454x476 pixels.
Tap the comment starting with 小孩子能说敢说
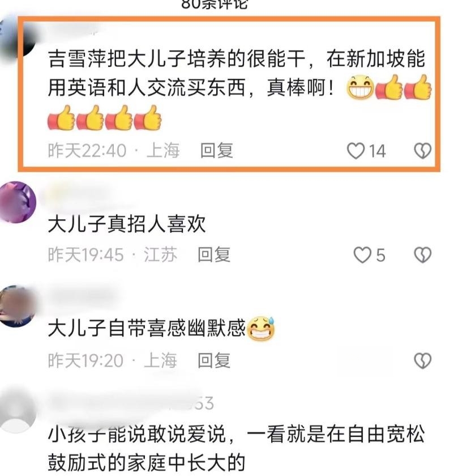coord(236,449)
